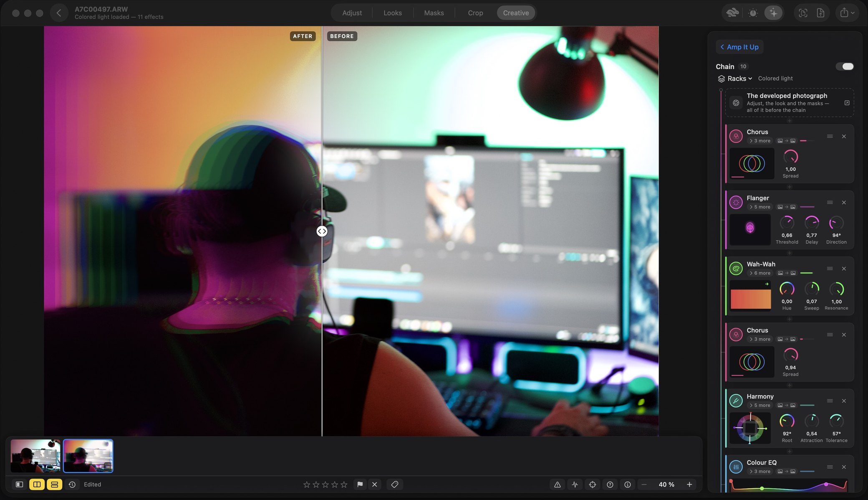Open the developed photograph link icon

[x=847, y=103]
